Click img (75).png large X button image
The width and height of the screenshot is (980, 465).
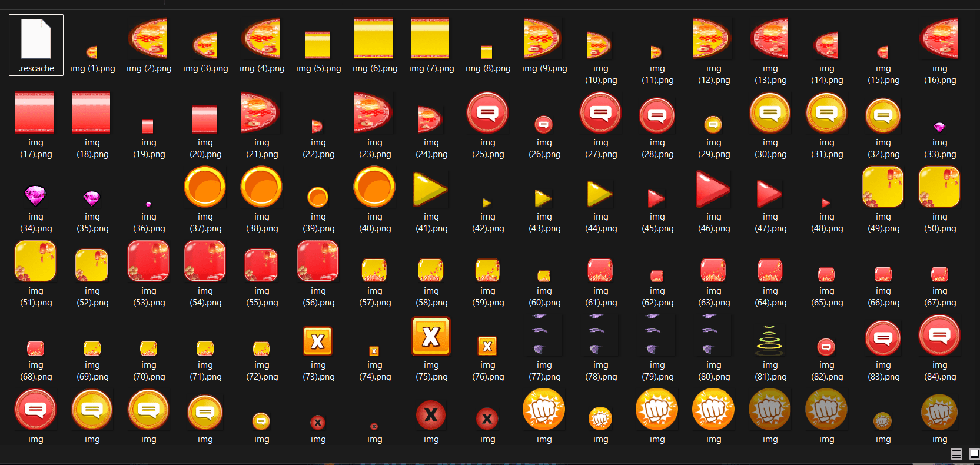click(431, 336)
